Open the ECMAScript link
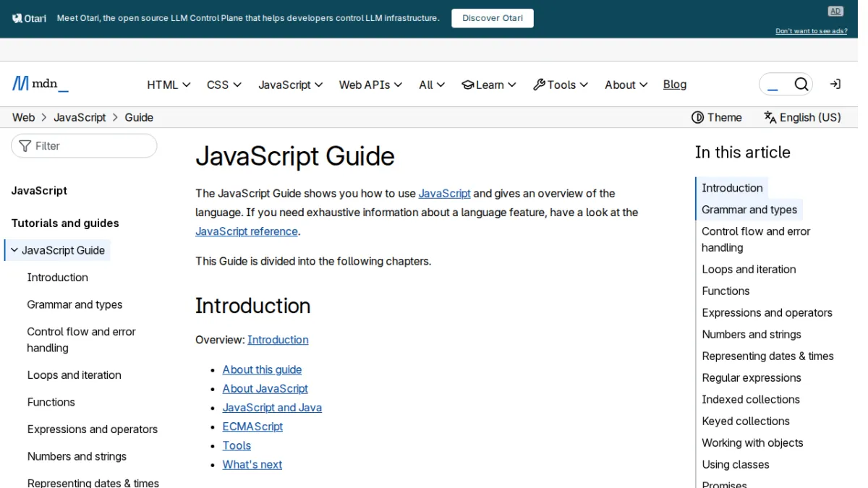This screenshot has height=488, width=868. pyautogui.click(x=252, y=427)
